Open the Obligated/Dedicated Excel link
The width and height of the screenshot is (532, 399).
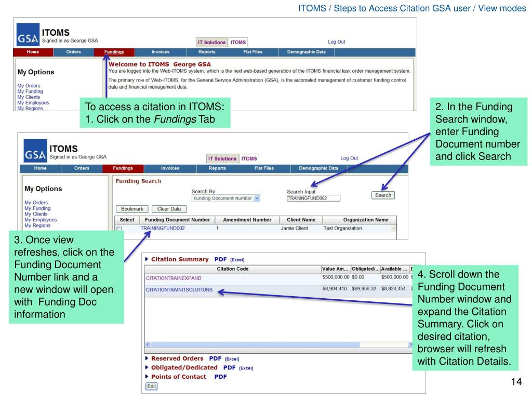(x=246, y=368)
